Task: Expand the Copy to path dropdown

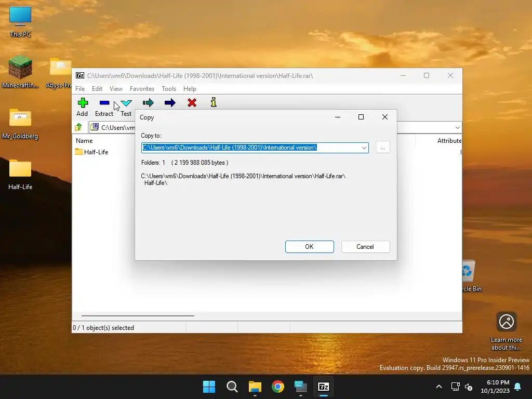Action: pos(364,148)
